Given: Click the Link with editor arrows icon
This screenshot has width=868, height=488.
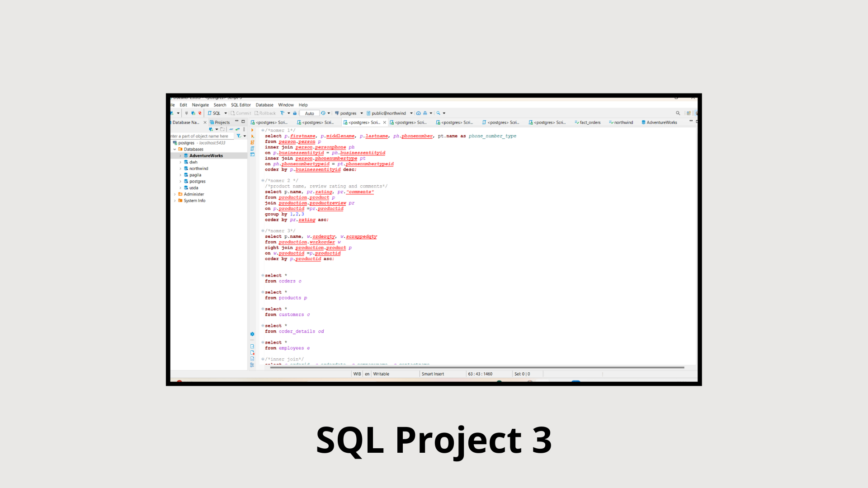Looking at the screenshot, I should tap(237, 129).
